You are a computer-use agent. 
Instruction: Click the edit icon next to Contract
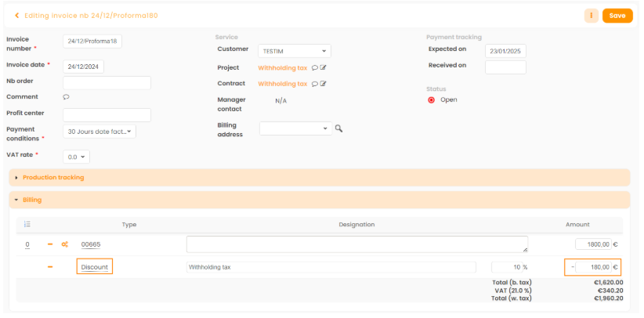click(323, 84)
